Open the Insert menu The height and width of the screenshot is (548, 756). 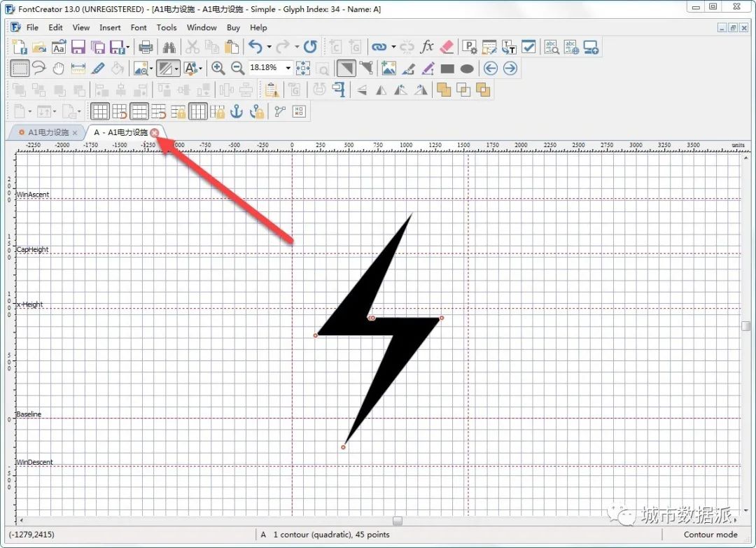[110, 27]
